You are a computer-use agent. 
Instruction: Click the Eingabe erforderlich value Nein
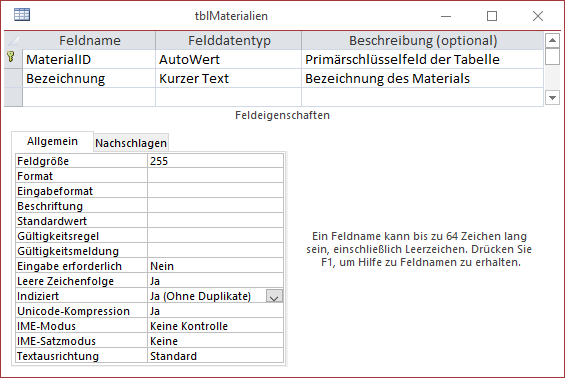point(215,266)
